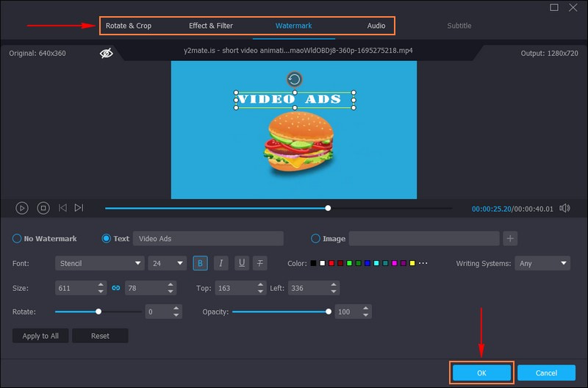Image resolution: width=588 pixels, height=388 pixels.
Task: Toggle preview eye visibility icon
Action: (x=107, y=54)
